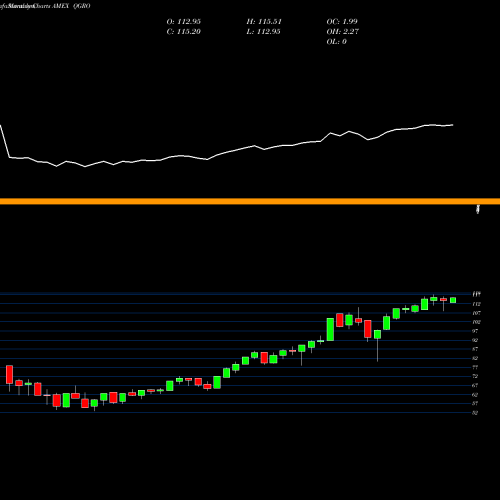Click the OC: 1.99 readout

(342, 21)
